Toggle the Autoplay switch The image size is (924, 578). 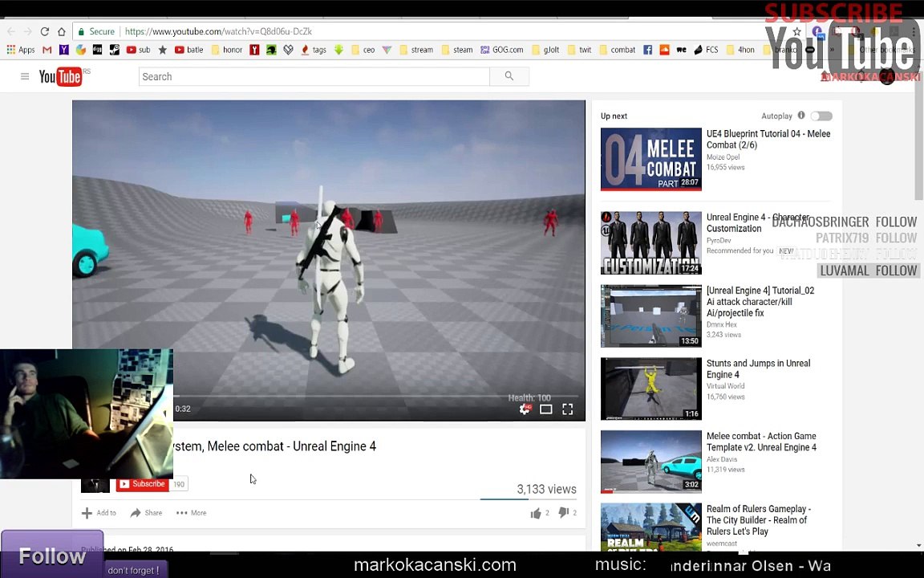pyautogui.click(x=821, y=116)
